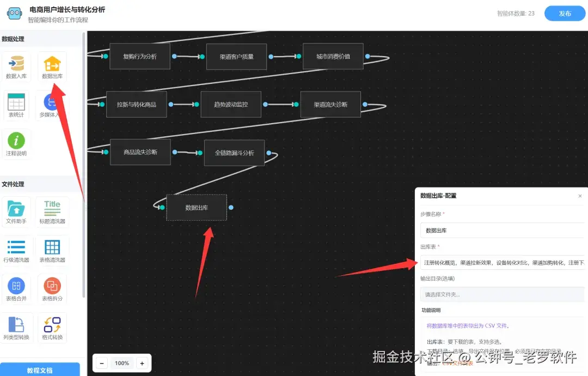Select the 城市消费价值 node
This screenshot has width=588, height=376.
[333, 56]
